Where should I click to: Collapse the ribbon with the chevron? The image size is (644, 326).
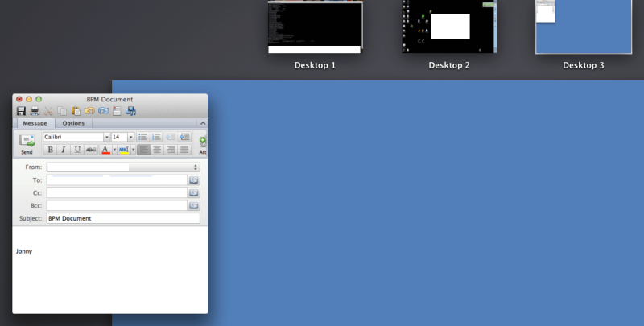point(203,123)
